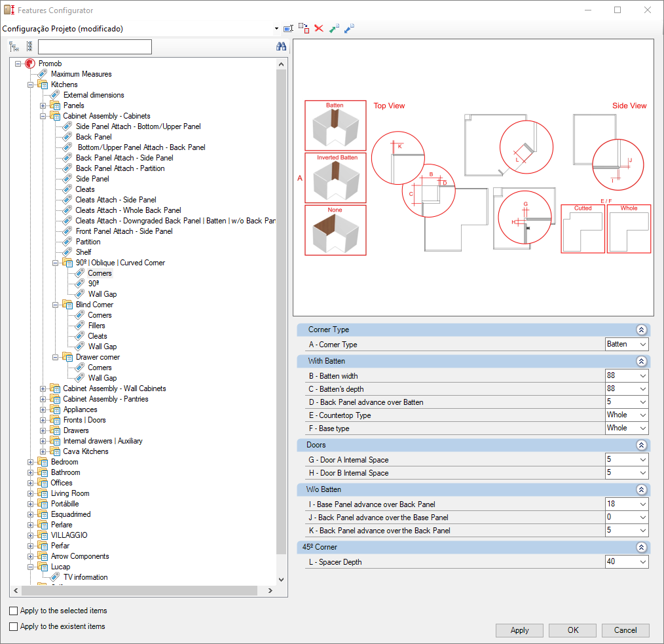Click the expand all tree icon
The image size is (664, 644).
14,47
